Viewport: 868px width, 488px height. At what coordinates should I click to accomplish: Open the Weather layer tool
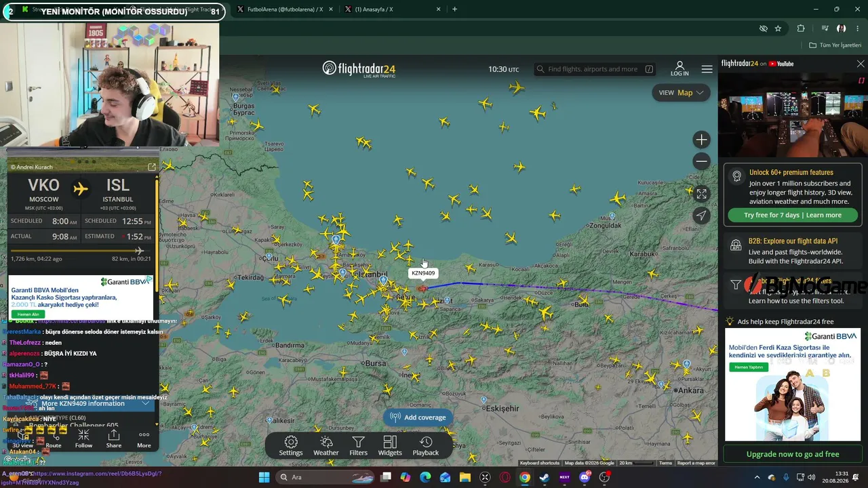tap(325, 446)
